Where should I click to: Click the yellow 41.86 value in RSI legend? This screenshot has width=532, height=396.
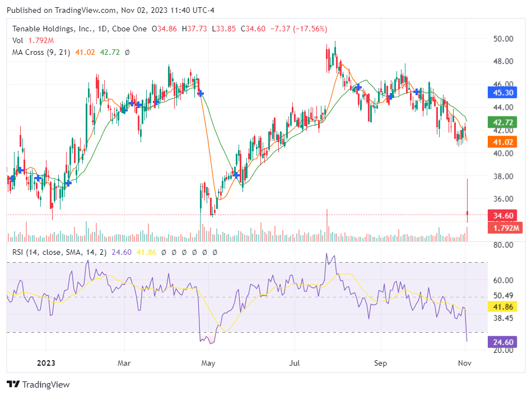click(146, 253)
